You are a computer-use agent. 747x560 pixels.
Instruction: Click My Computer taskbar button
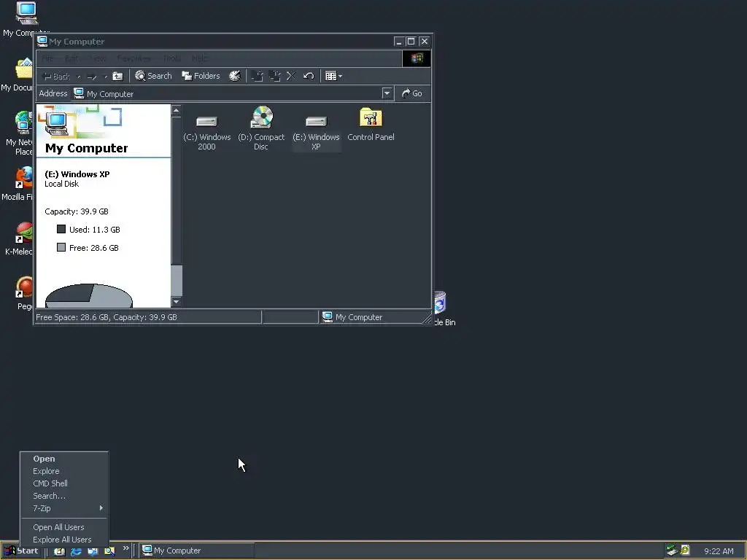(197, 551)
